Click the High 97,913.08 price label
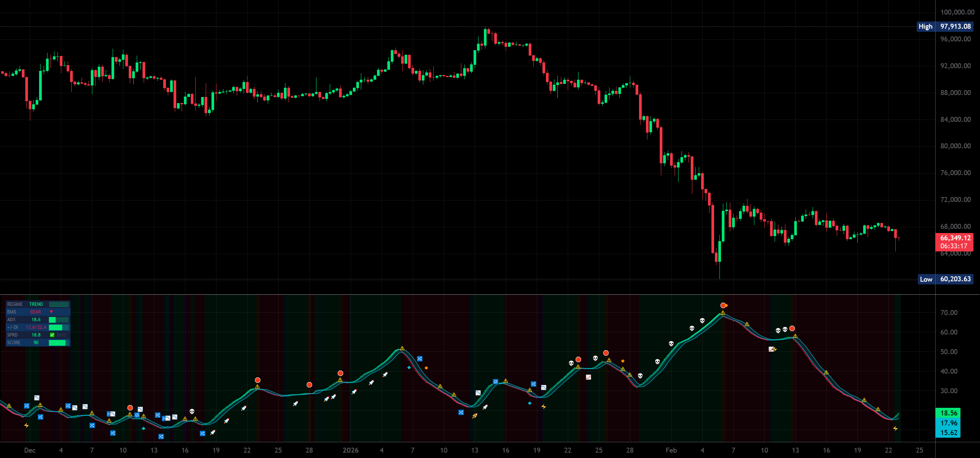This screenshot has width=980, height=458. point(945,26)
